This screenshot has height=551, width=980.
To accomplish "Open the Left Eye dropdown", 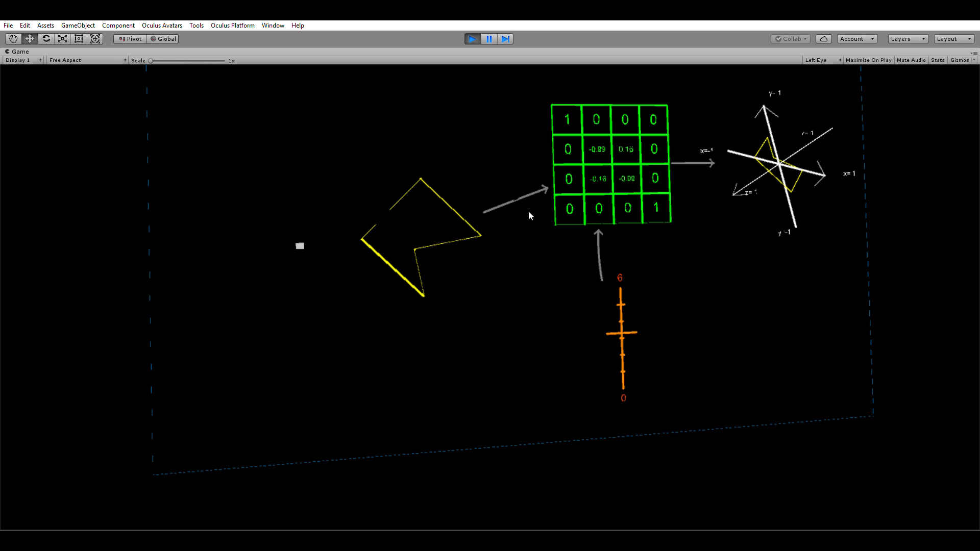I will click(822, 60).
